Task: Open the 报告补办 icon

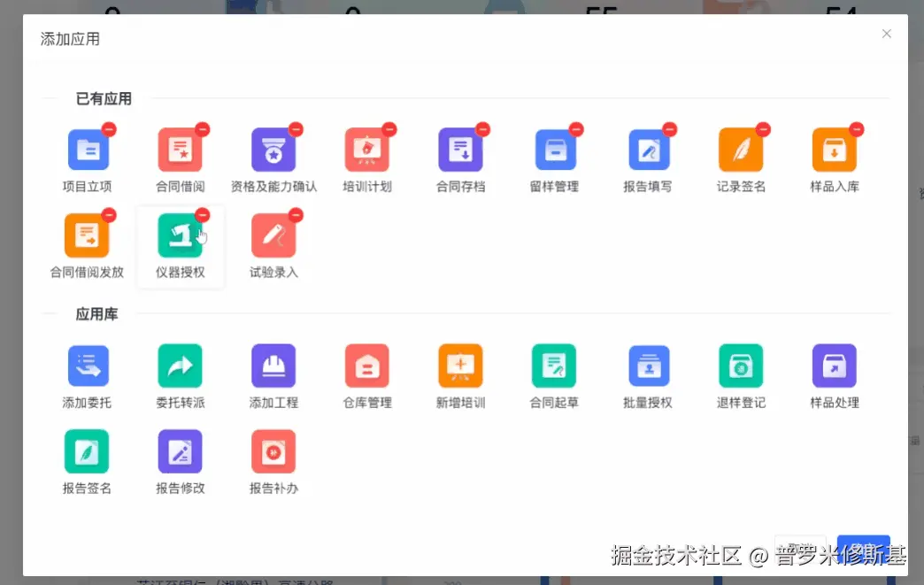Action: (x=273, y=450)
